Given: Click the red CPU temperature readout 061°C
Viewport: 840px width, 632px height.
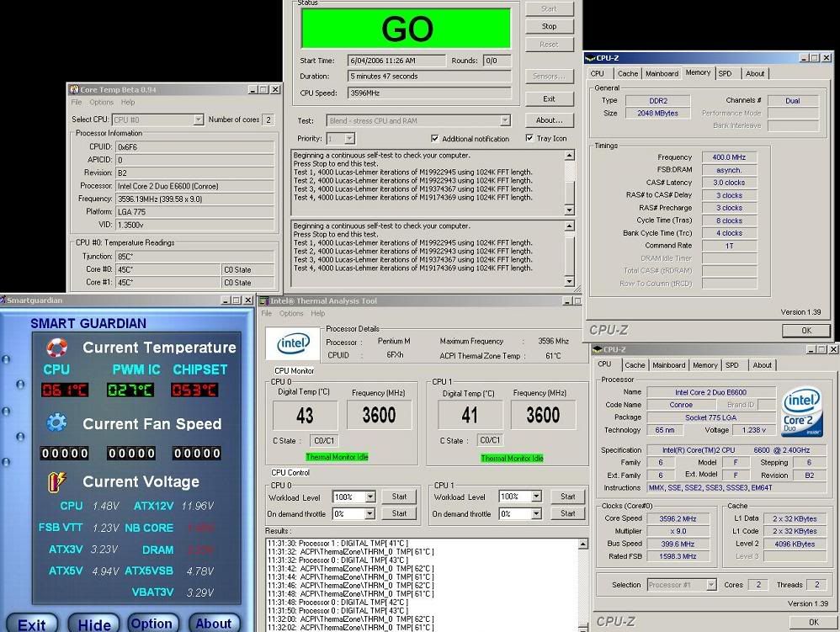Looking at the screenshot, I should (x=65, y=390).
